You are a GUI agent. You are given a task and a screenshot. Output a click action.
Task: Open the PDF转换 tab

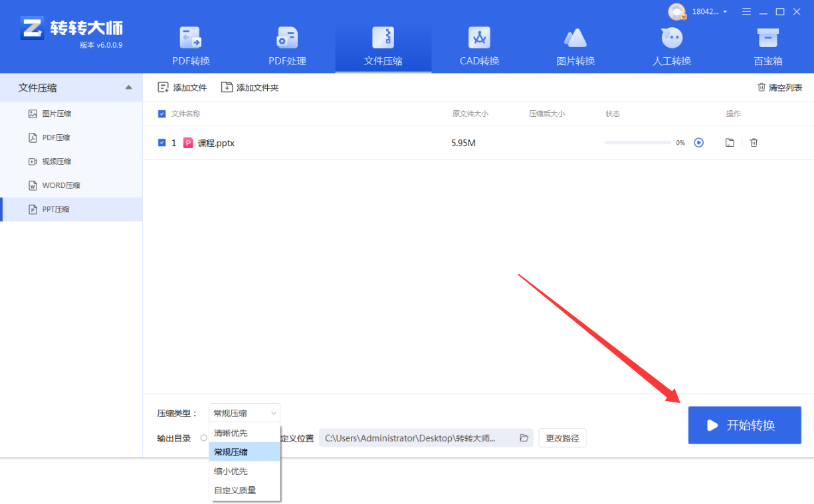click(x=191, y=46)
